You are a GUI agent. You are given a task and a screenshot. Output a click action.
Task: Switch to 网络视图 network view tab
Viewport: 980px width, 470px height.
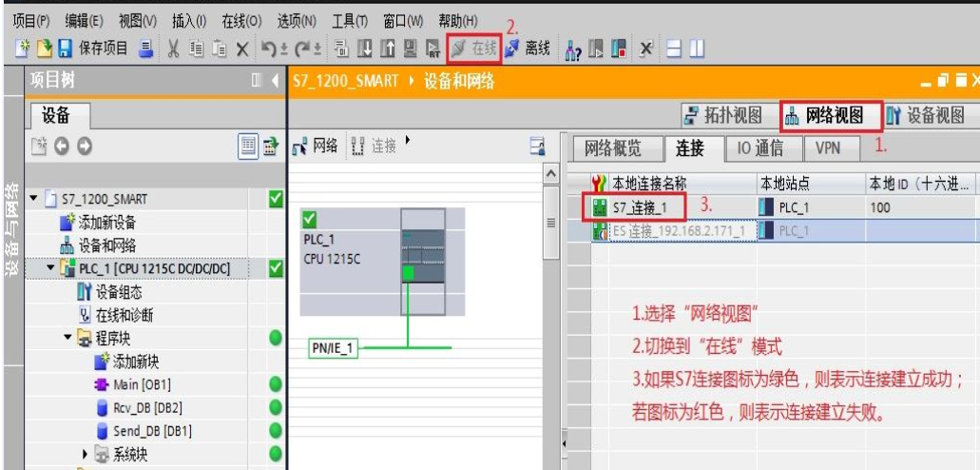click(832, 115)
